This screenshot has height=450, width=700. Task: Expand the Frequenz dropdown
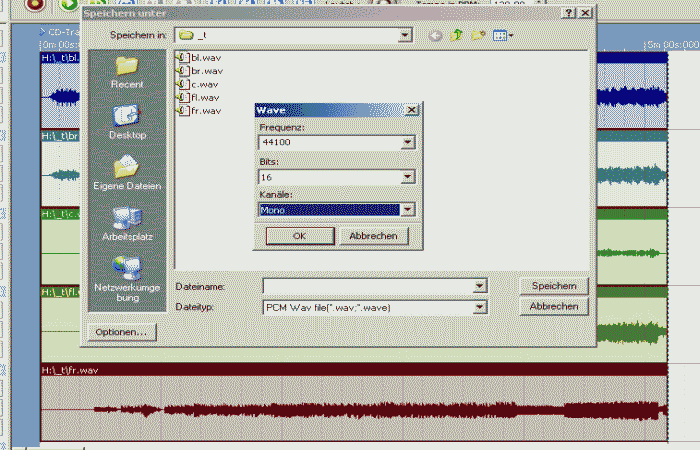[x=407, y=143]
